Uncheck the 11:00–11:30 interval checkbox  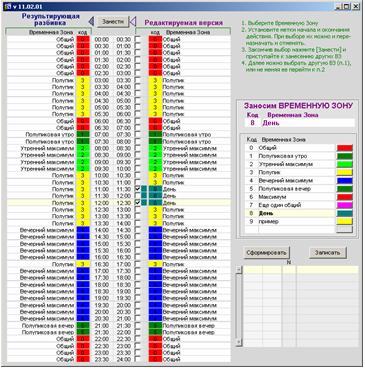pos(137,189)
